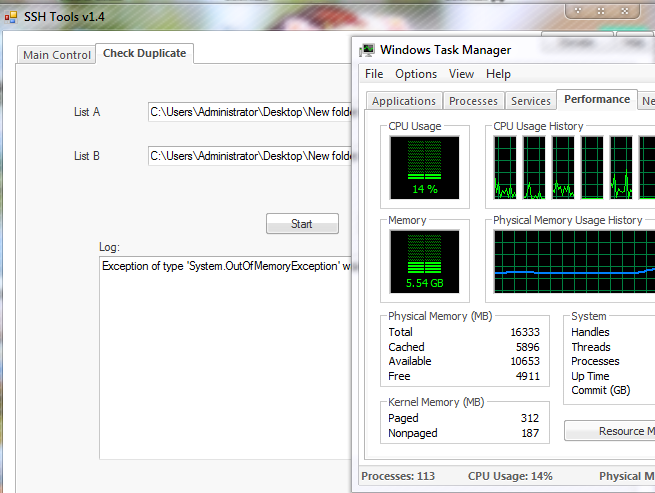Screen dimensions: 655x493
Task: Click the first CPU Usage History graph
Action: coord(505,168)
